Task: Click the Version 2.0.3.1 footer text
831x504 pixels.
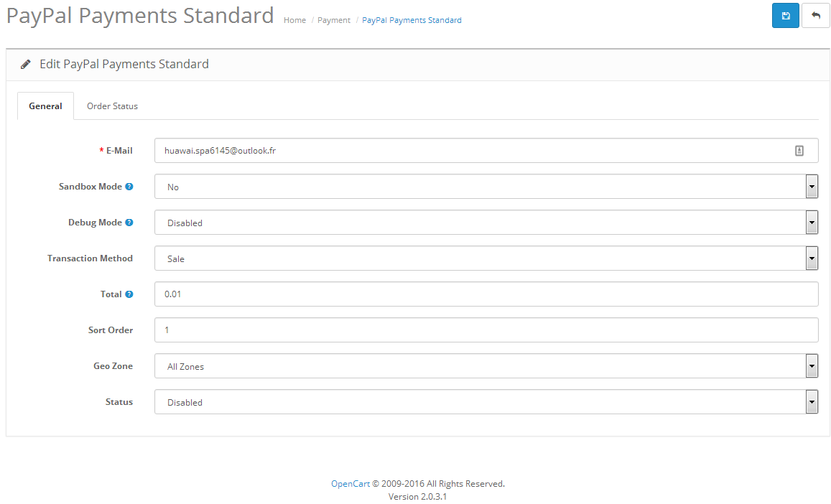Action: [417, 497]
